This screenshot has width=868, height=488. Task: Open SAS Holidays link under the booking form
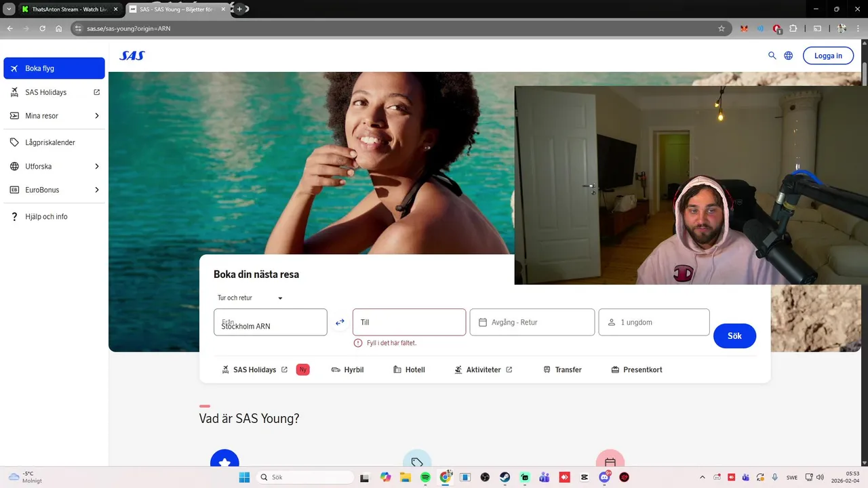click(x=254, y=369)
